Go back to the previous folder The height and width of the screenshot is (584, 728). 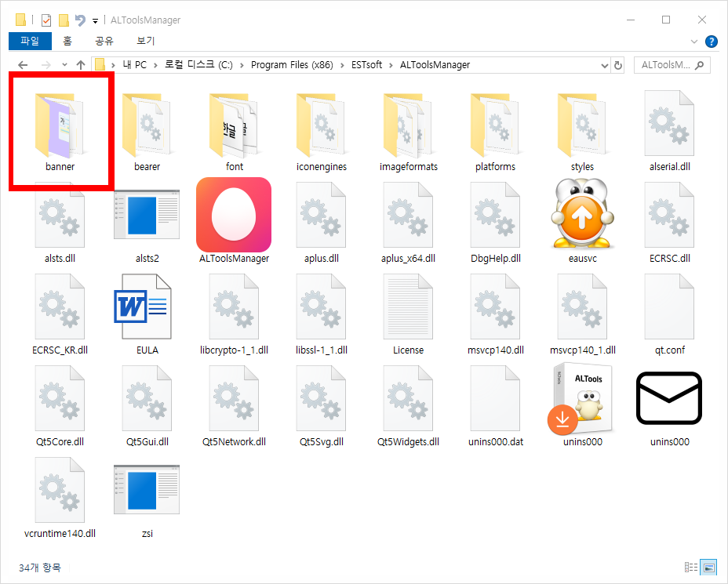23,65
